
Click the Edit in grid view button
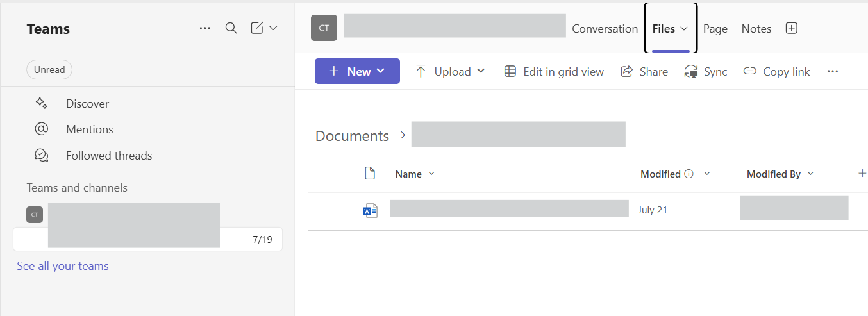(x=554, y=72)
